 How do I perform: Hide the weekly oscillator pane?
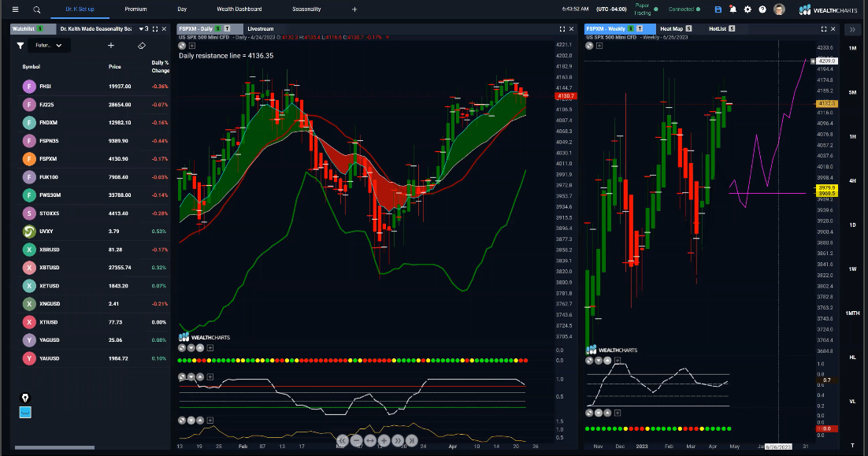(589, 361)
